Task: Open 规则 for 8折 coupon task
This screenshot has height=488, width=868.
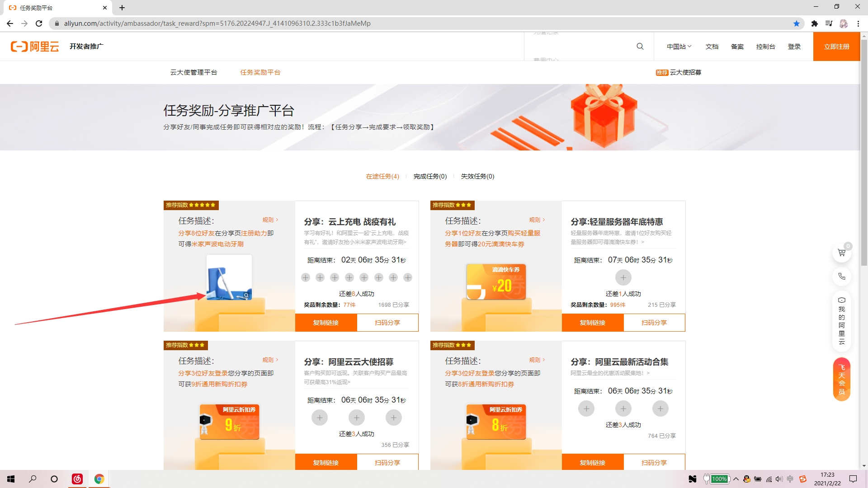Action: (537, 360)
